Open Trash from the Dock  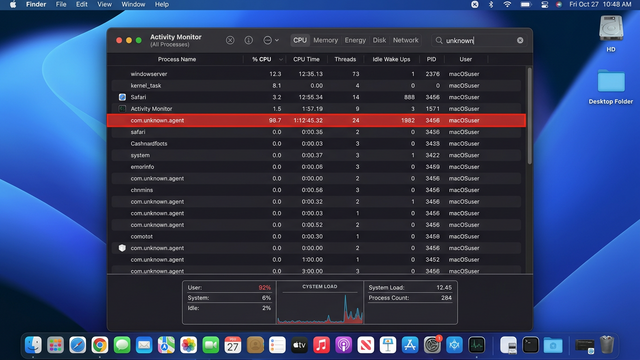tap(607, 344)
